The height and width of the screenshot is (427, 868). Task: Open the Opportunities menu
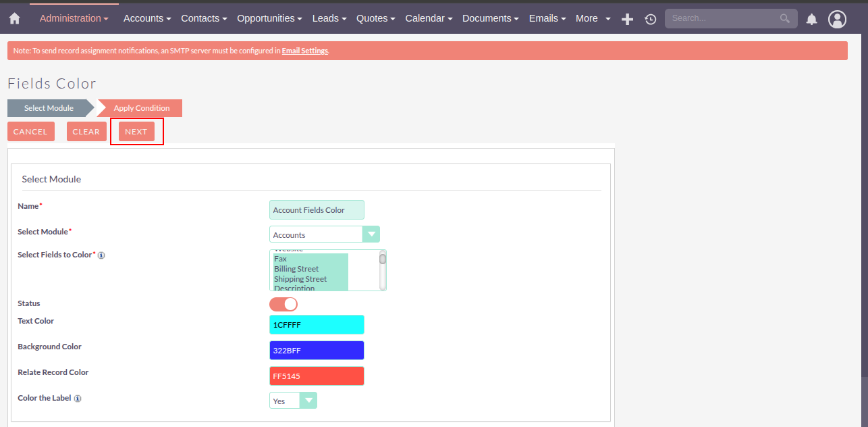(269, 19)
